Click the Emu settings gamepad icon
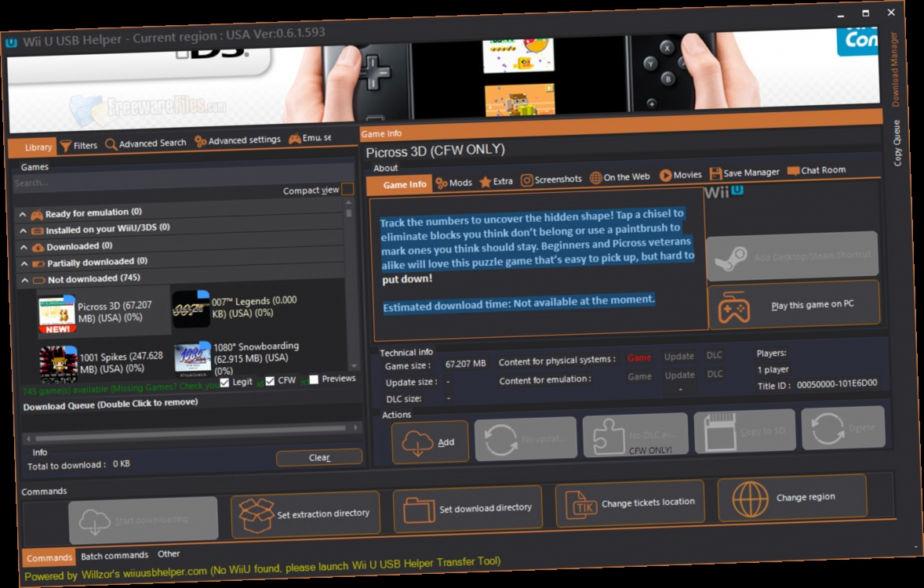This screenshot has width=924, height=588. click(294, 139)
